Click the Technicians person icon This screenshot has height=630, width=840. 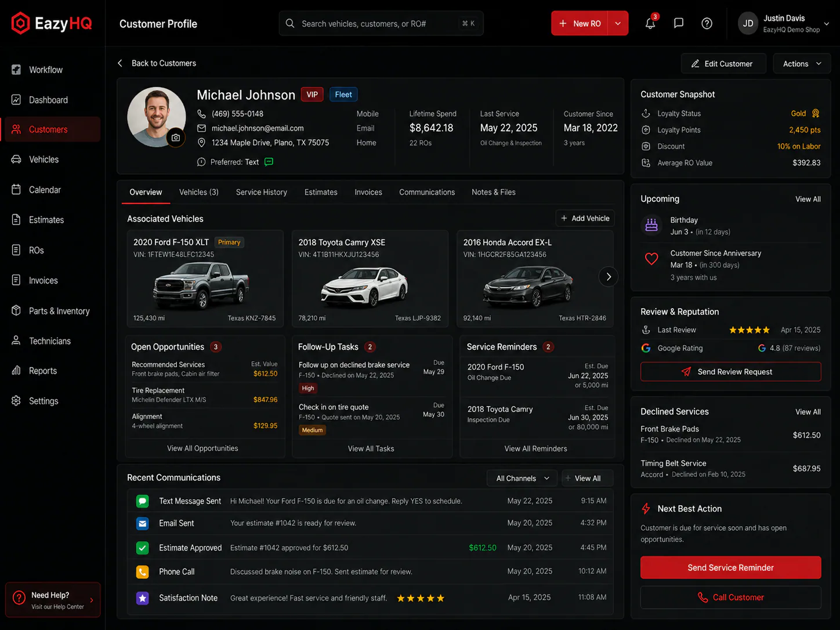[x=16, y=341]
